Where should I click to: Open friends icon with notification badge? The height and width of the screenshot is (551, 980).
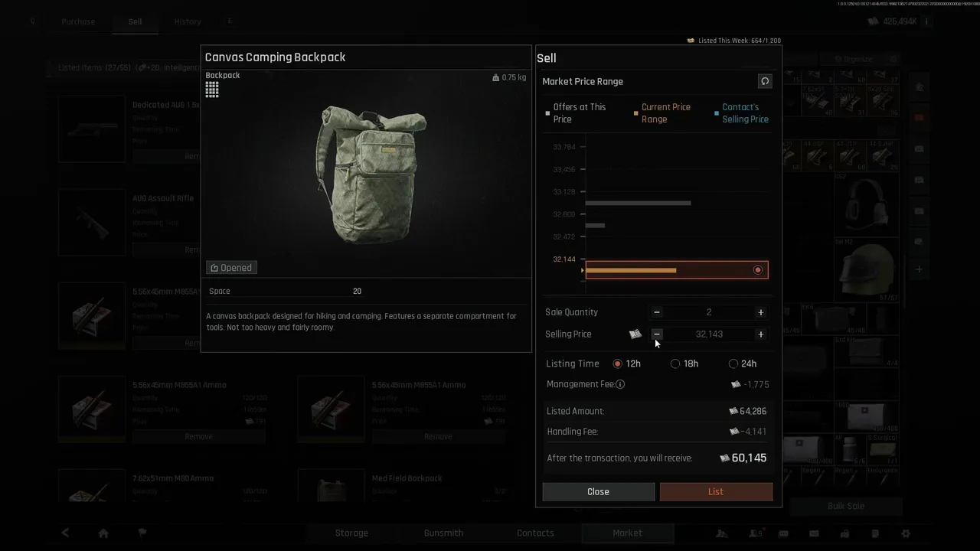(756, 533)
